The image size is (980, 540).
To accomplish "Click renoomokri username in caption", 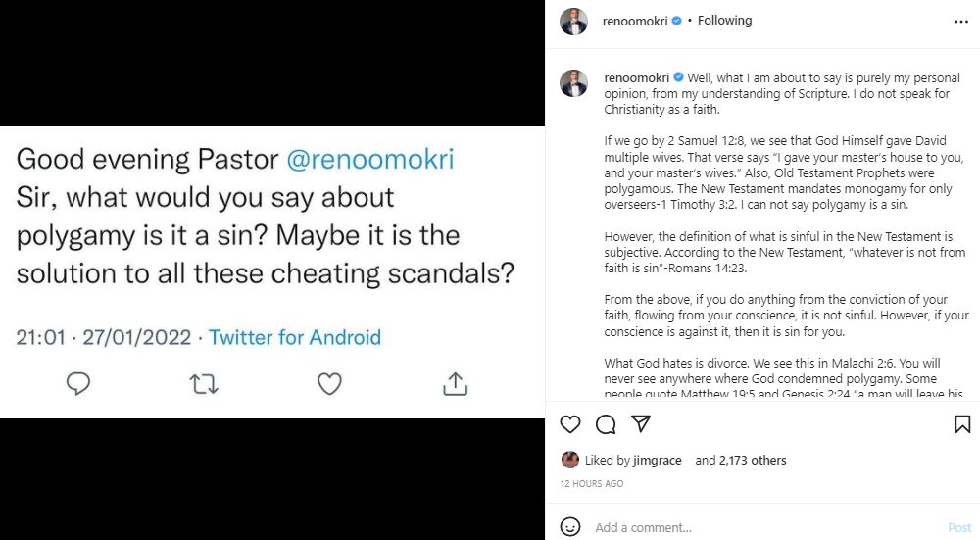I will click(636, 77).
